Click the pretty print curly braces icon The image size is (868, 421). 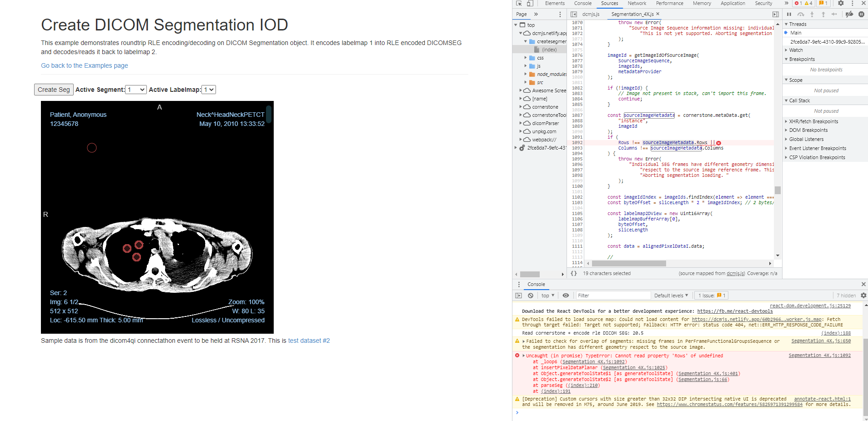pyautogui.click(x=574, y=273)
